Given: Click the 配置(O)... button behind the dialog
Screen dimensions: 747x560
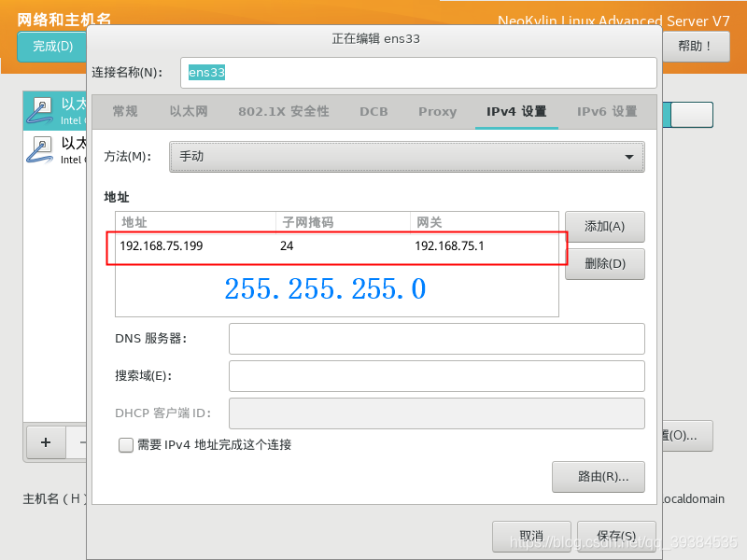Looking at the screenshot, I should pos(687,436).
